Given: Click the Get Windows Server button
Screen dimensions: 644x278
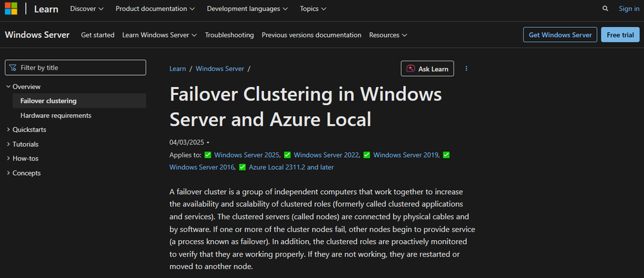Looking at the screenshot, I should (x=560, y=35).
